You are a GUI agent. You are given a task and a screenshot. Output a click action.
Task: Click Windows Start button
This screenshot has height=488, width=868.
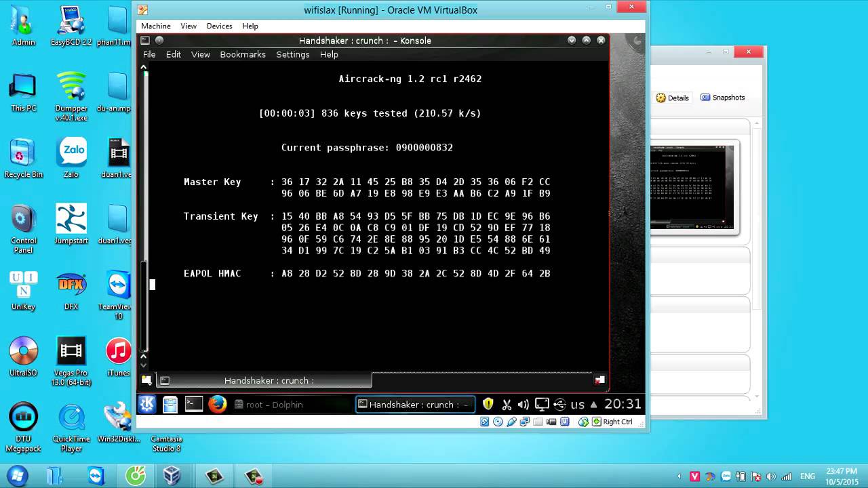(18, 475)
